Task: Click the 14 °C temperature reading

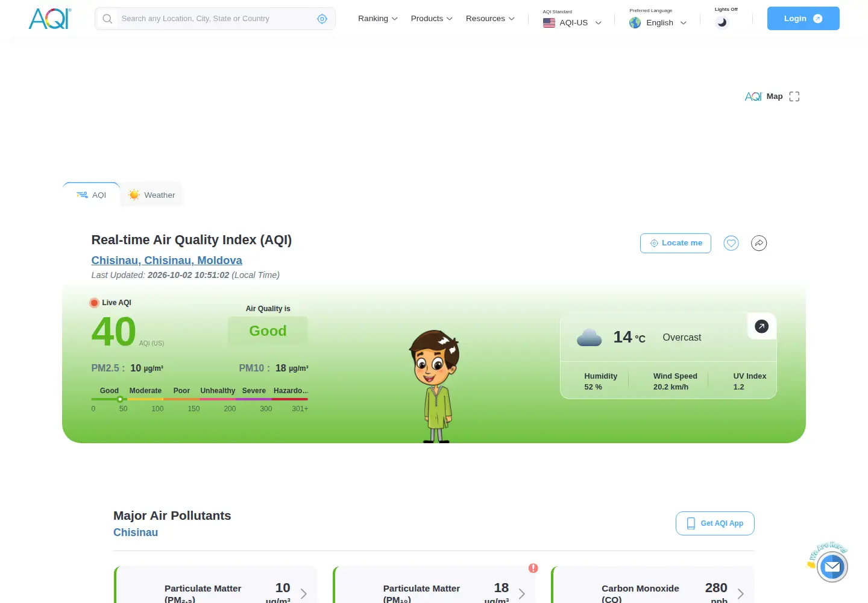Action: coord(629,338)
